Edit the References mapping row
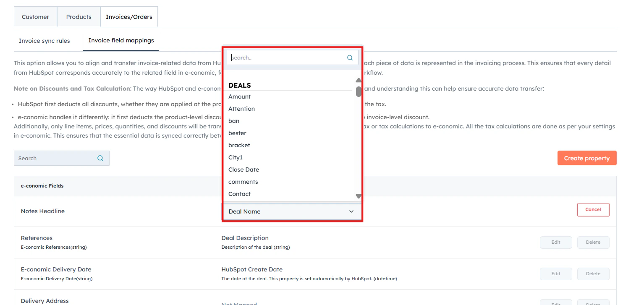The width and height of the screenshot is (644, 305). [x=556, y=242]
